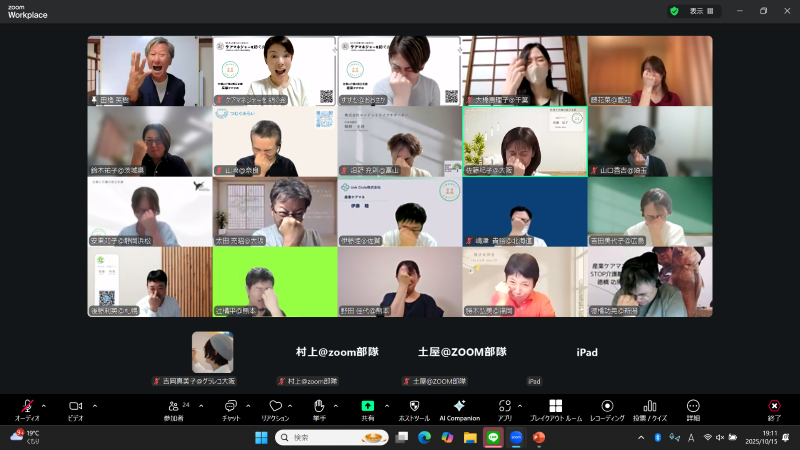Open 投票/クイズ polls and quizzes
This screenshot has height=450, width=800.
coord(650,407)
